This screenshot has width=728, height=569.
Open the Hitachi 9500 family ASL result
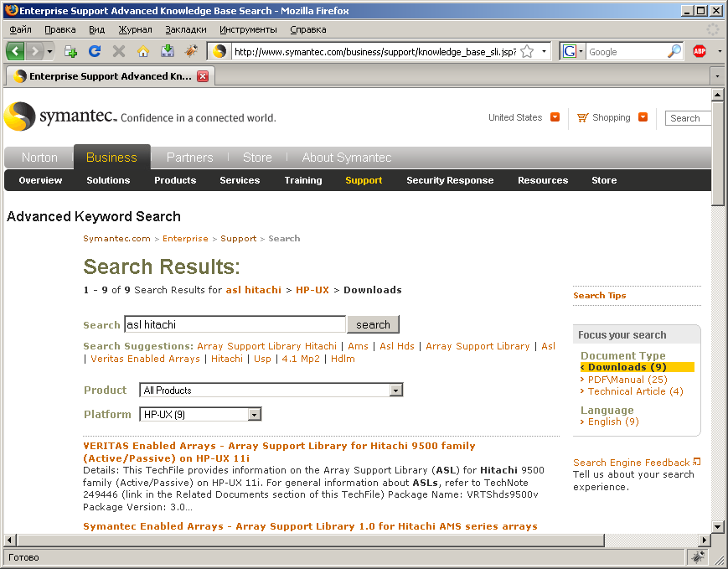(x=279, y=452)
